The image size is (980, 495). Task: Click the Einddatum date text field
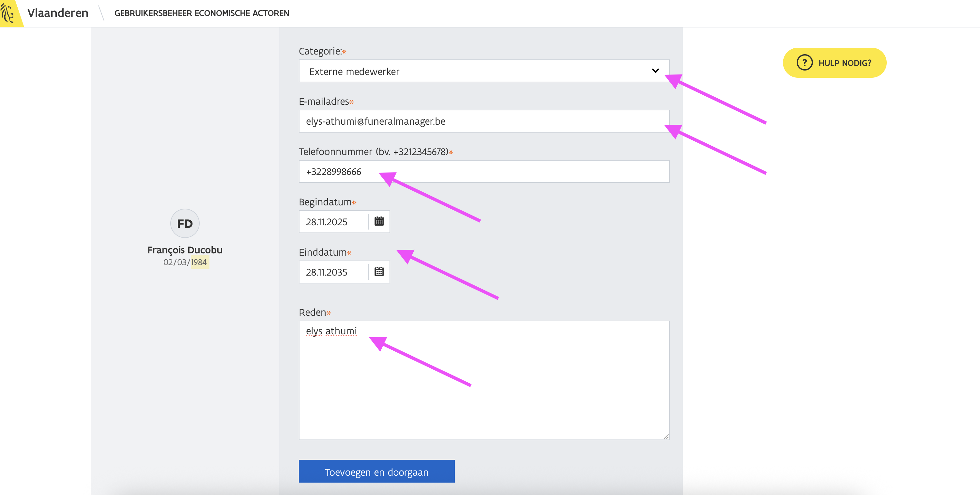(333, 272)
